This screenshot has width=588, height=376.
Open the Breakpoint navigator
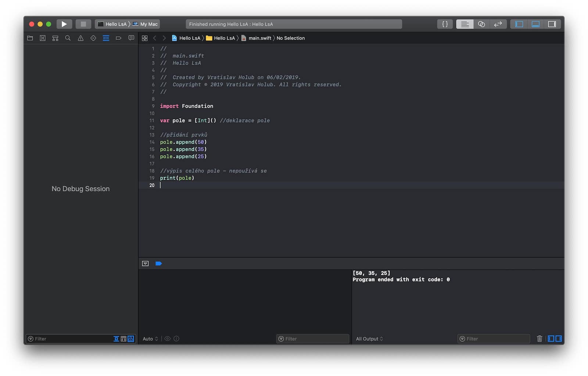pos(118,38)
